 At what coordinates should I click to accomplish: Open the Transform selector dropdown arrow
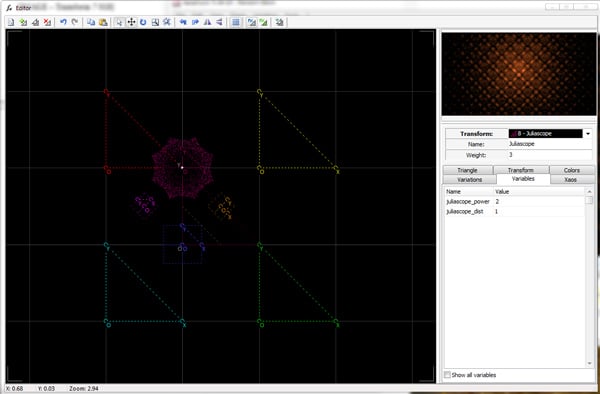coord(588,134)
